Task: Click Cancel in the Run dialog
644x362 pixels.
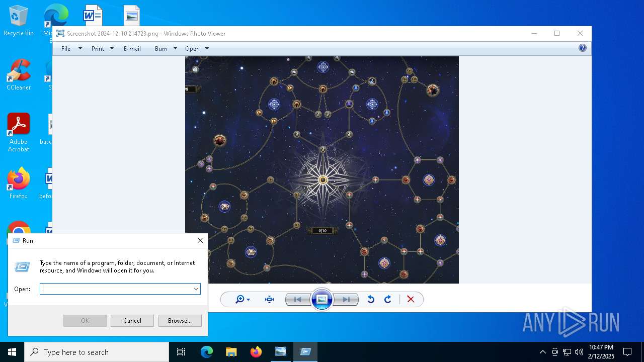Action: click(132, 320)
